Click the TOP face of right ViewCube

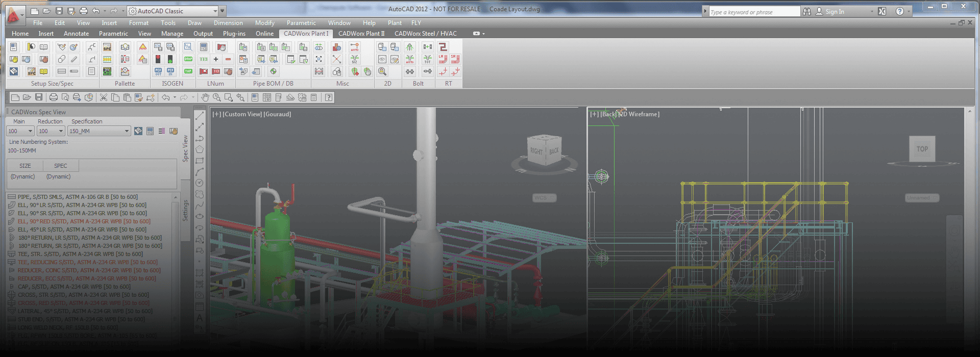922,149
